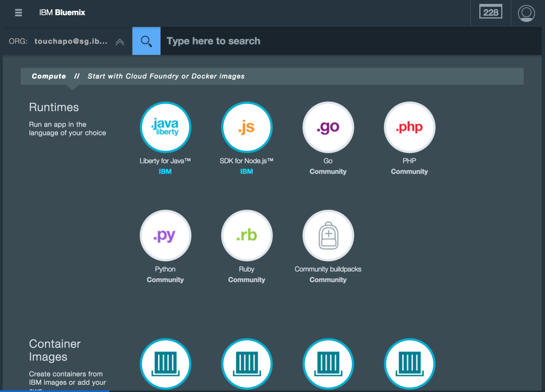Image resolution: width=545 pixels, height=392 pixels.
Task: Click the magnifying glass search button
Action: pos(146,41)
